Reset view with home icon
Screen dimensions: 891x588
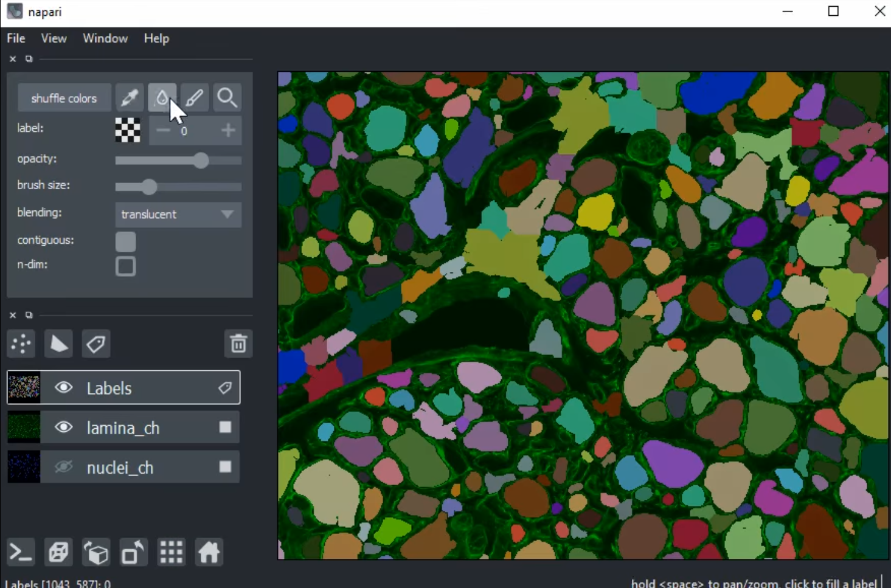pos(209,553)
